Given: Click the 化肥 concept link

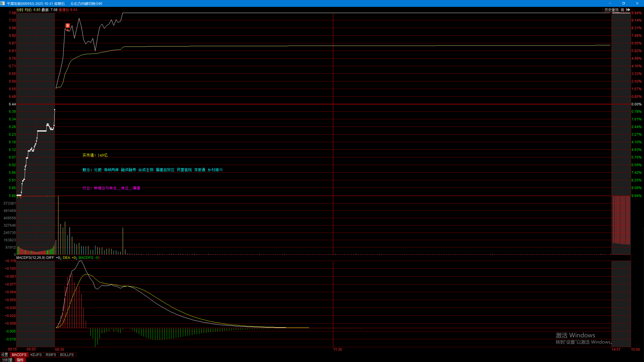Looking at the screenshot, I should pyautogui.click(x=98, y=170).
